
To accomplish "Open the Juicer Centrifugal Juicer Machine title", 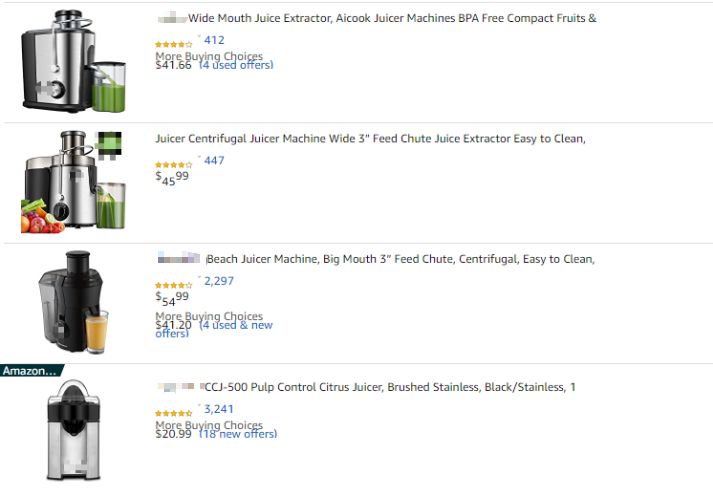I will click(370, 139).
